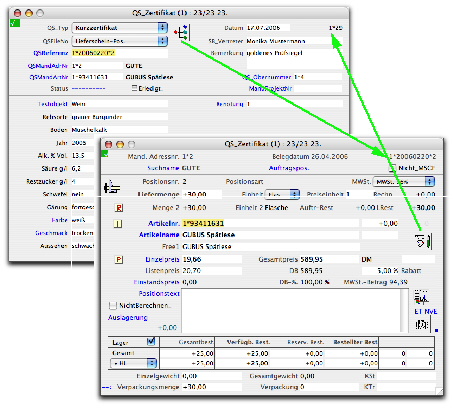453x410 pixels.
Task: Toggle the Erledigt checkbox in back window
Action: tap(134, 88)
